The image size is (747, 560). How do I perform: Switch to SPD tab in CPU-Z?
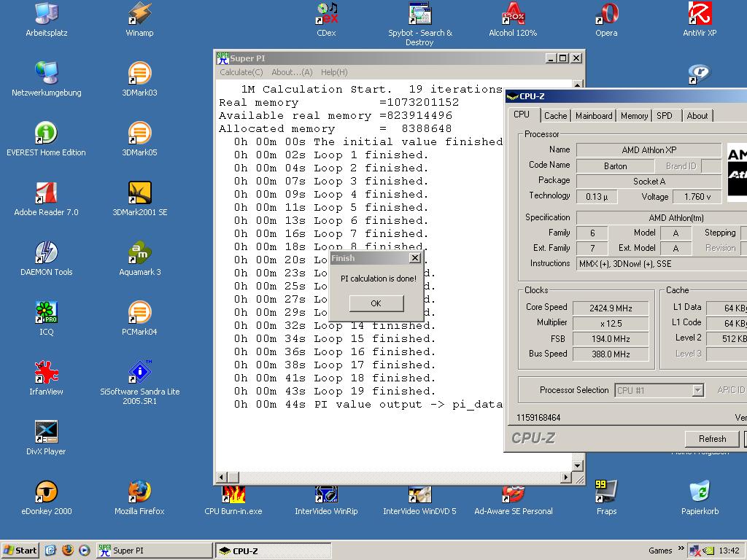point(665,116)
